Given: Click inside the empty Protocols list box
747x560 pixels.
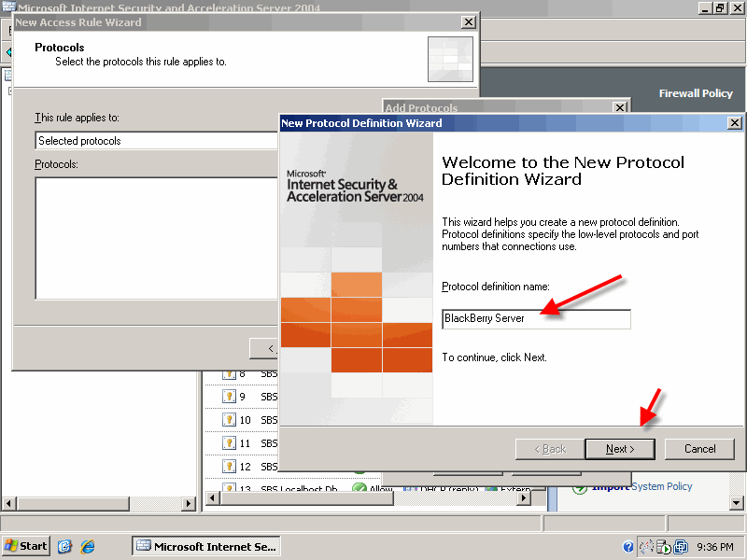Looking at the screenshot, I should [157, 238].
